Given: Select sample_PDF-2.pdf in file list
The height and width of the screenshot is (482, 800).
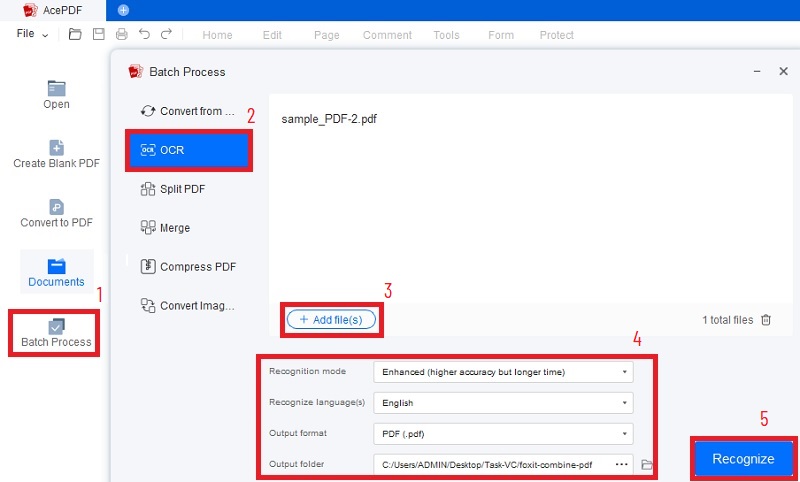Looking at the screenshot, I should pos(329,119).
